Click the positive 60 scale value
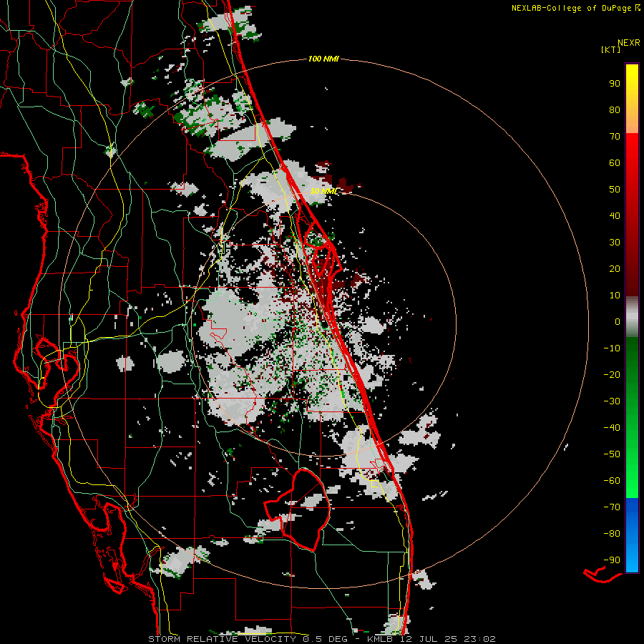 point(615,162)
